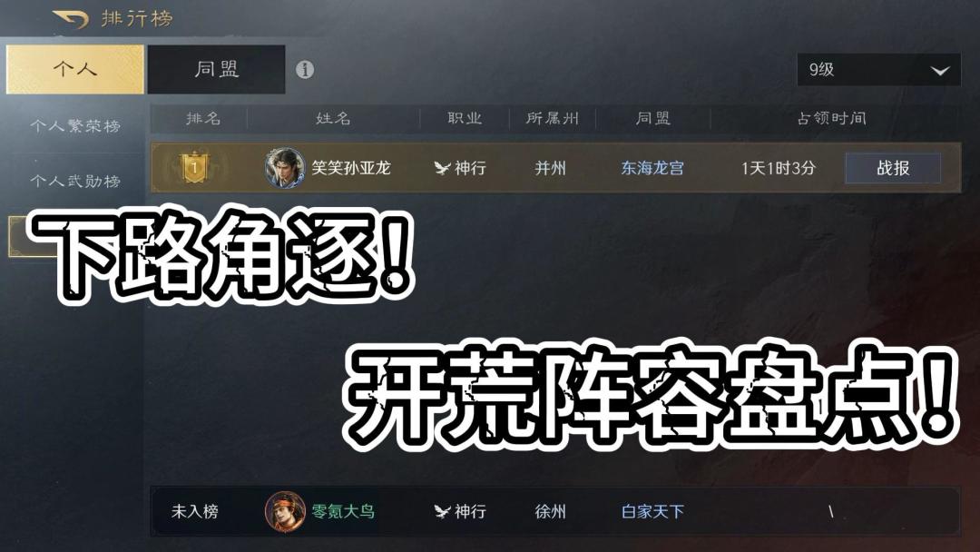Click player name 零氪大鸟
The image size is (980, 552).
pos(343,511)
